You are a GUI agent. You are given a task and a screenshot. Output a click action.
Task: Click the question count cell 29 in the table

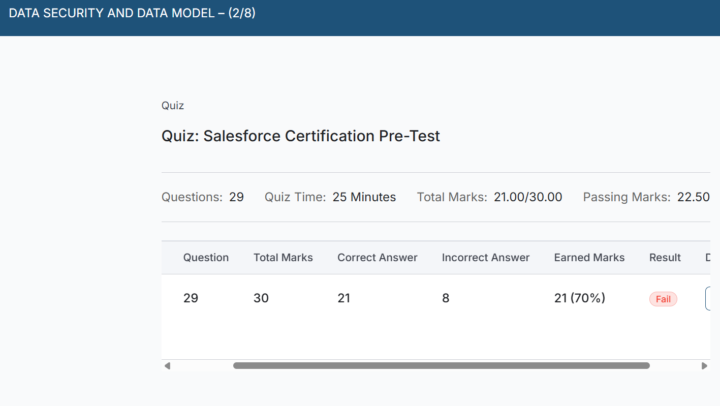pos(191,298)
